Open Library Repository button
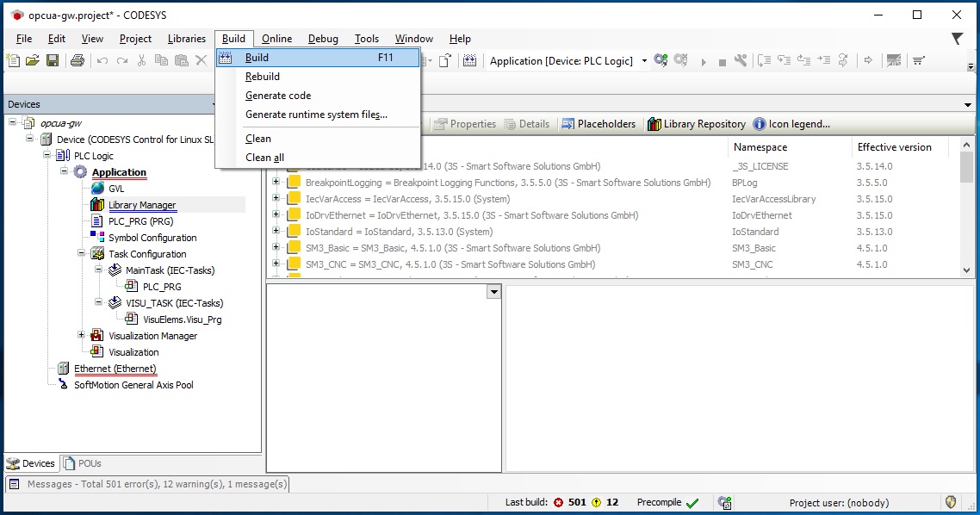Screen dimensions: 980x515 click(697, 124)
